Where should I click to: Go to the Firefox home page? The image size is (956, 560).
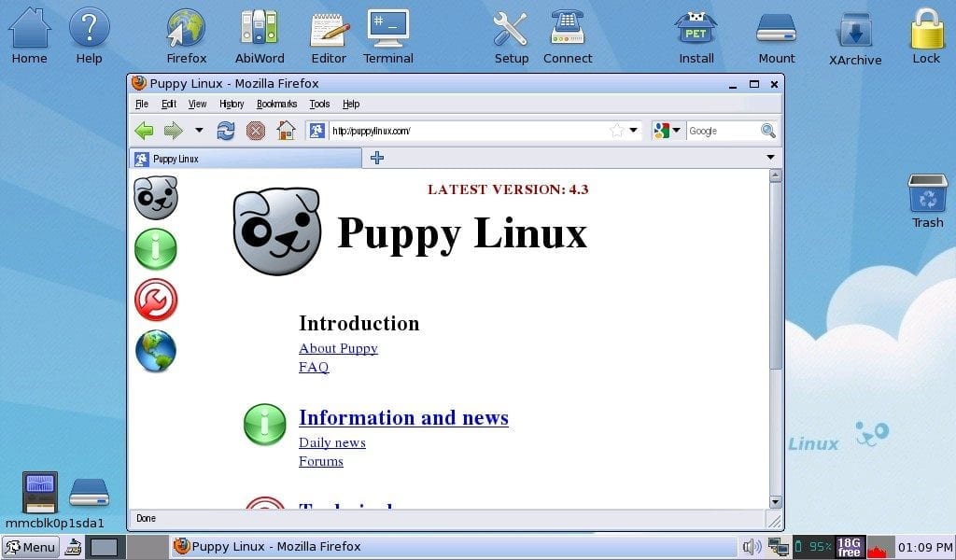point(286,131)
